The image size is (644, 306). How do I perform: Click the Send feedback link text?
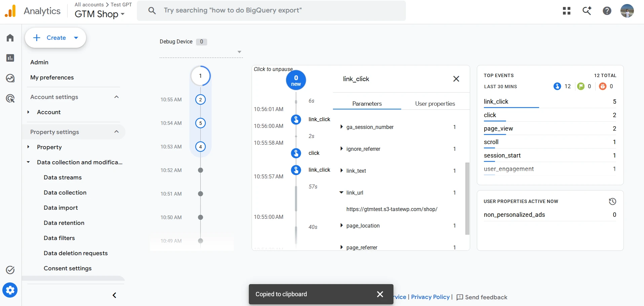(486, 297)
